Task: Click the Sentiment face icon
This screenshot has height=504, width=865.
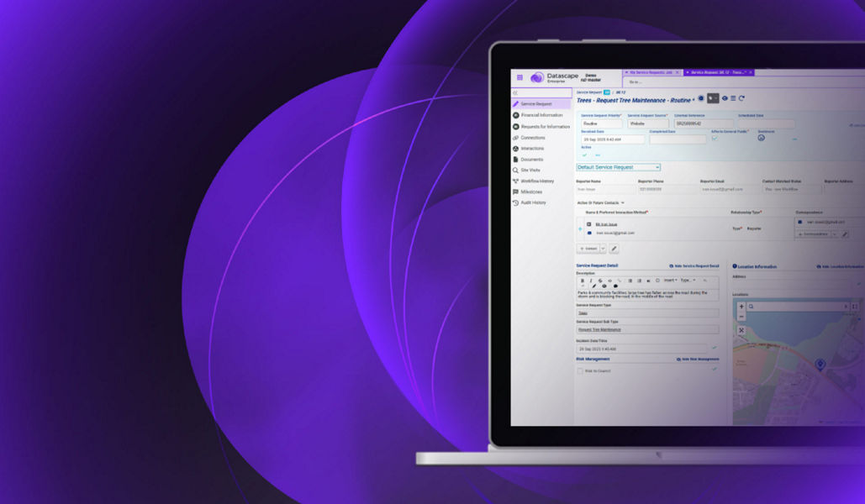Action: tap(762, 138)
